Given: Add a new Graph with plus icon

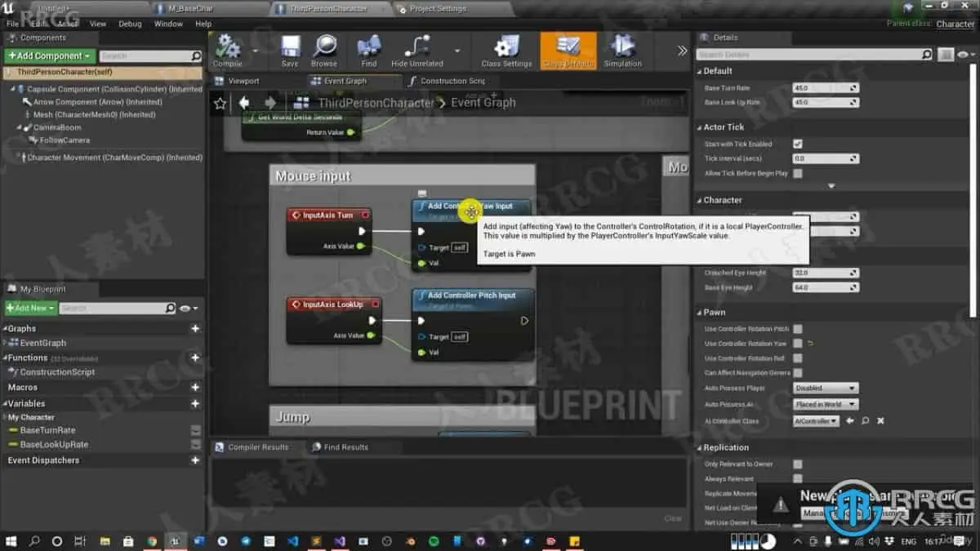Looking at the screenshot, I should [195, 328].
